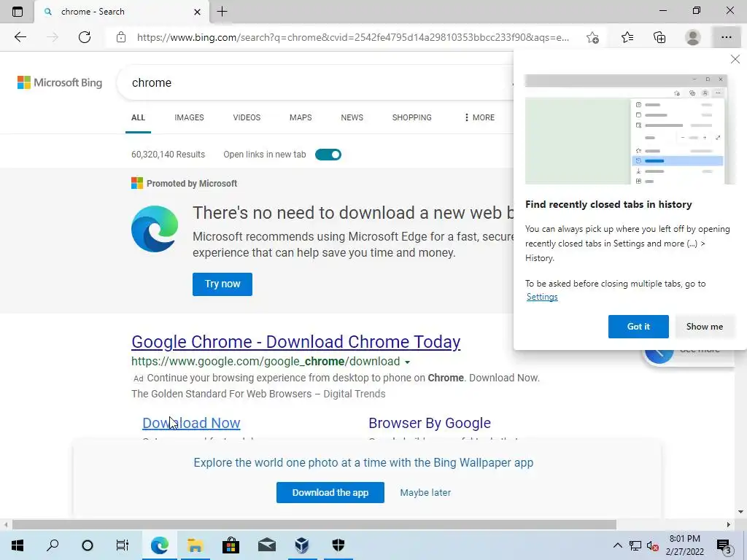747x560 pixels.
Task: Click the Microsoft Bing logo
Action: 60,82
